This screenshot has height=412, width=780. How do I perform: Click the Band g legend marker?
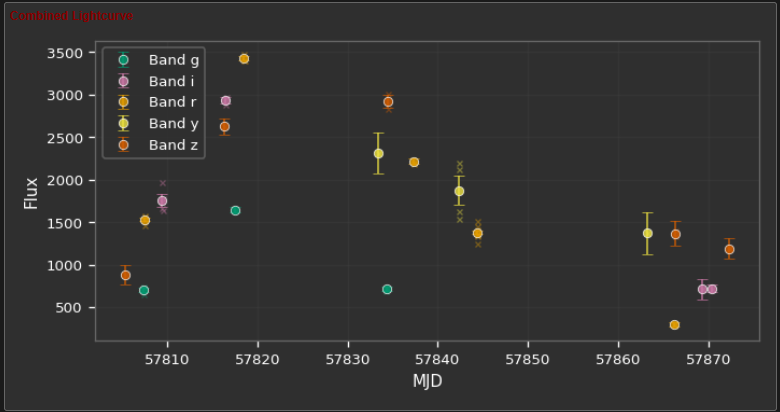click(x=123, y=60)
